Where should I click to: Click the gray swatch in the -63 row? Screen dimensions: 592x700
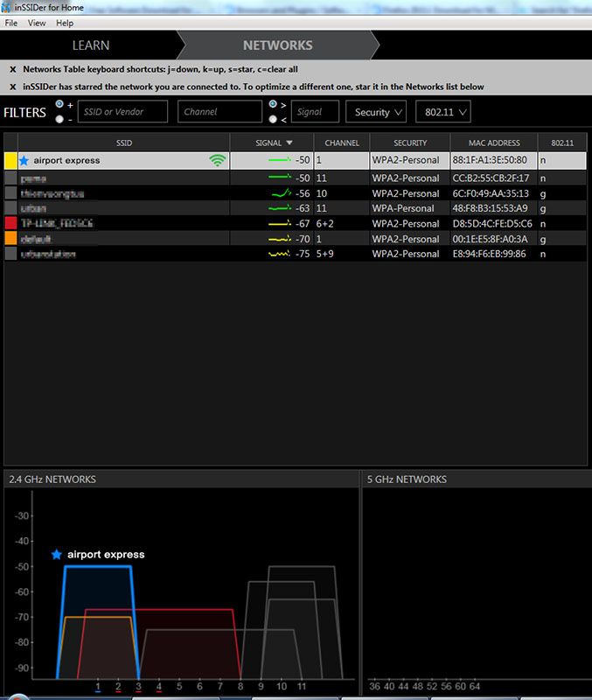[x=10, y=208]
